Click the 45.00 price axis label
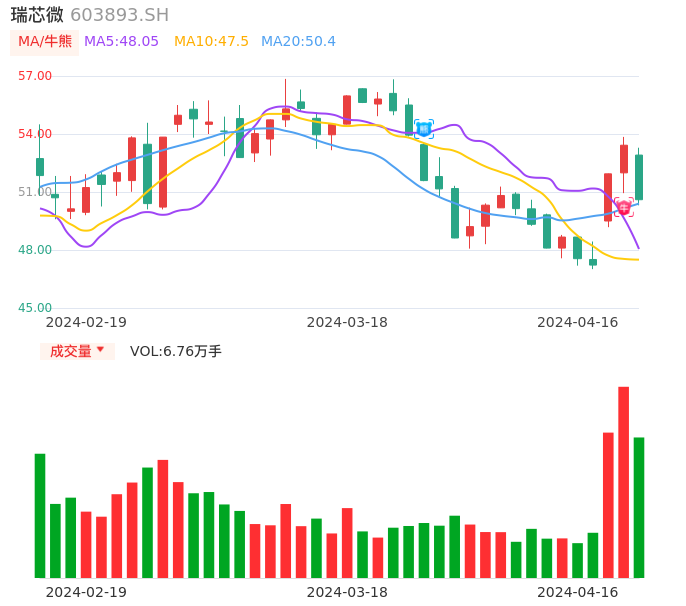 pyautogui.click(x=35, y=308)
